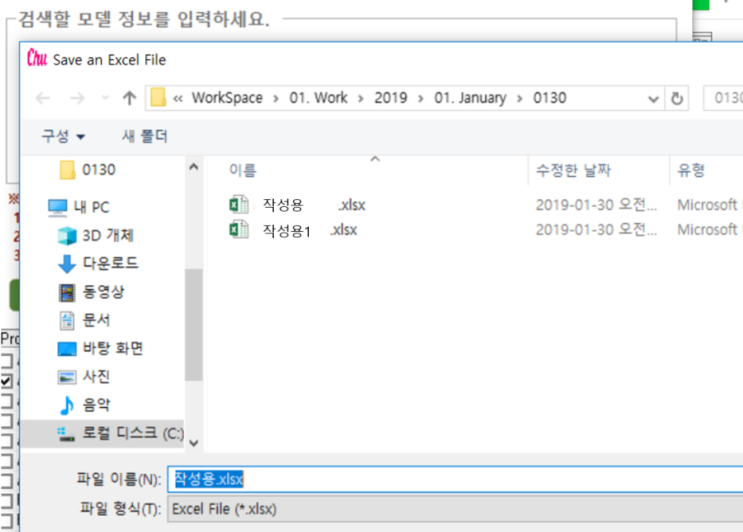
Task: Click the search box in dialog
Action: tap(724, 98)
